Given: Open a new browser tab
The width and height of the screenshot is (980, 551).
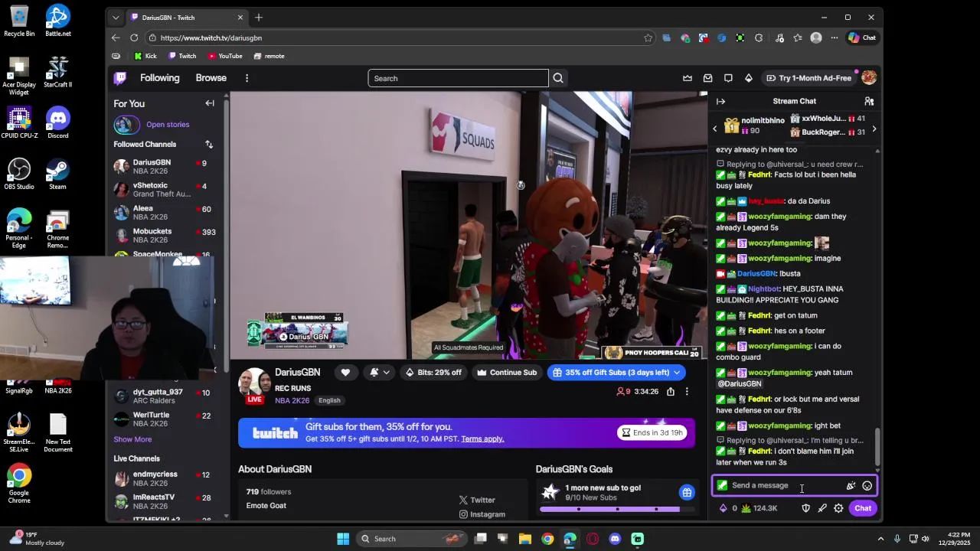Looking at the screenshot, I should pos(259,18).
